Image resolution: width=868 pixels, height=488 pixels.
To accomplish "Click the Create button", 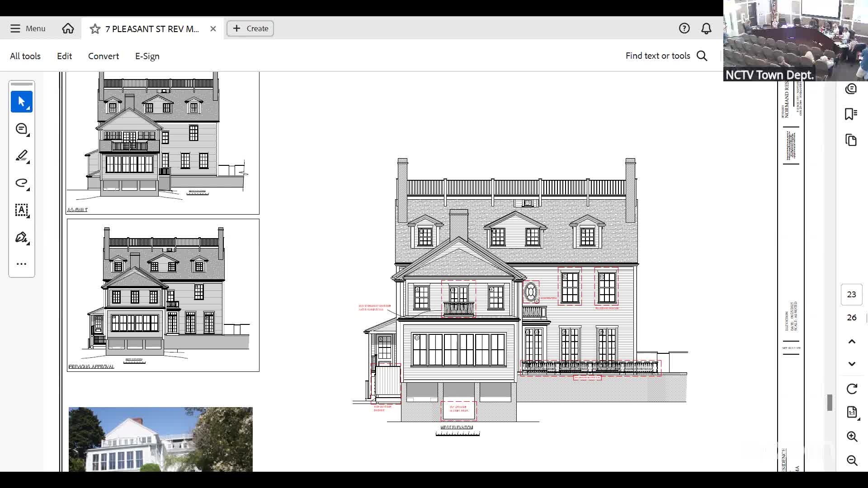I will click(250, 28).
